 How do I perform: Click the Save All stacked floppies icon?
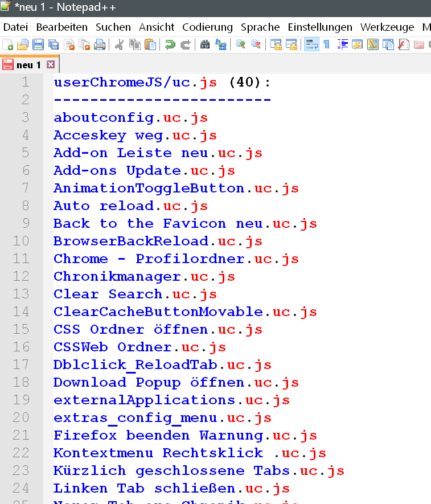coord(54,44)
